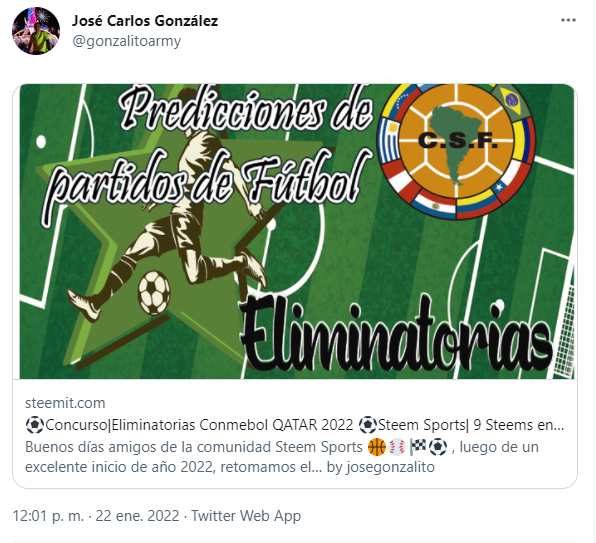Click José Carlos González's profile avatar
This screenshot has height=543, width=596.
point(36,31)
